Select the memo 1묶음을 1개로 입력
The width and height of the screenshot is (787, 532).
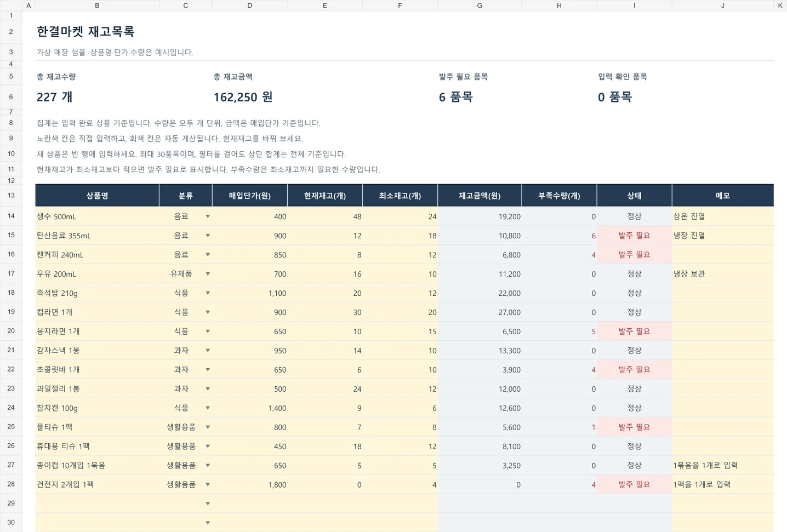723,465
